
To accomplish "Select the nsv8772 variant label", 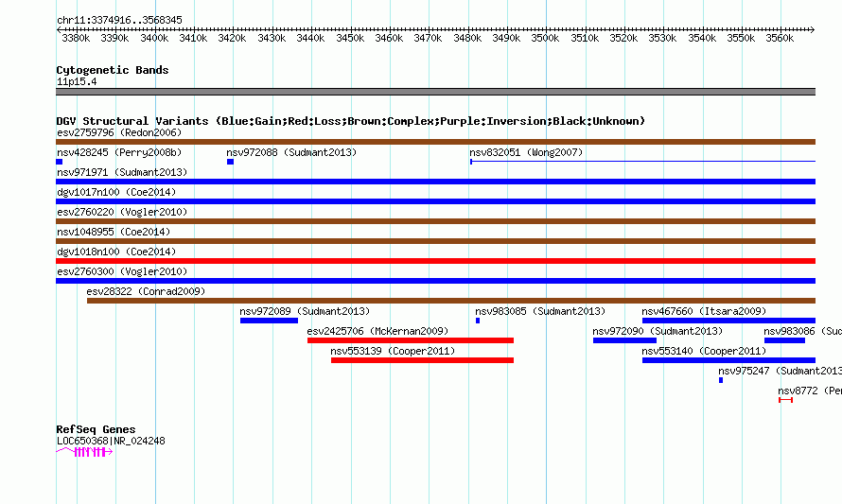I will coord(810,391).
